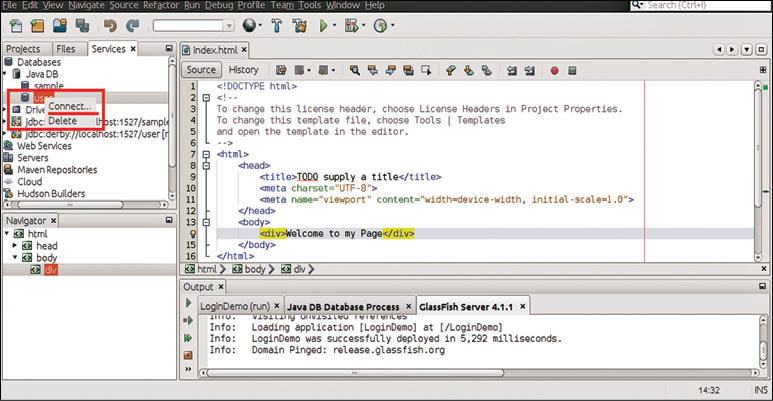Image resolution: width=773 pixels, height=401 pixels.
Task: Click the red macro record icon
Action: (554, 70)
